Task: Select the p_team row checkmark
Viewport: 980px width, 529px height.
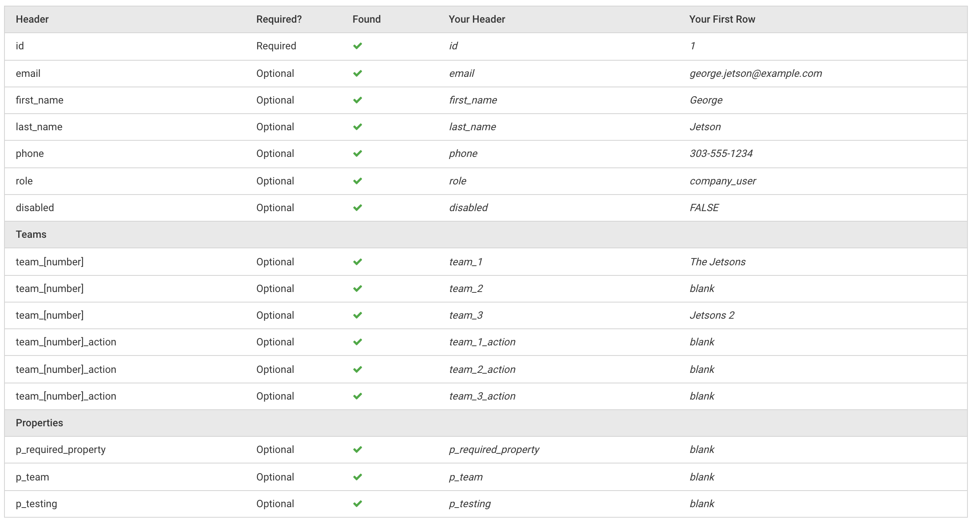Action: point(357,477)
